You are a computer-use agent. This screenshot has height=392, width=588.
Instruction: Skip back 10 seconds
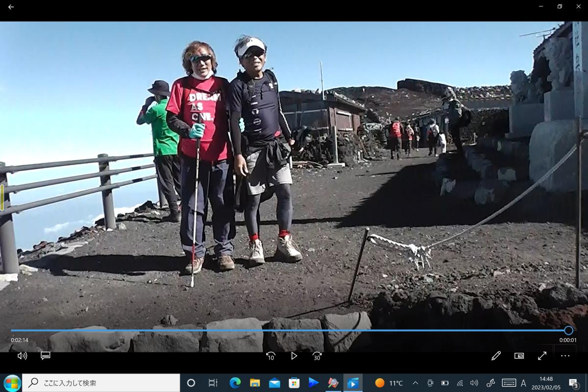(x=270, y=356)
